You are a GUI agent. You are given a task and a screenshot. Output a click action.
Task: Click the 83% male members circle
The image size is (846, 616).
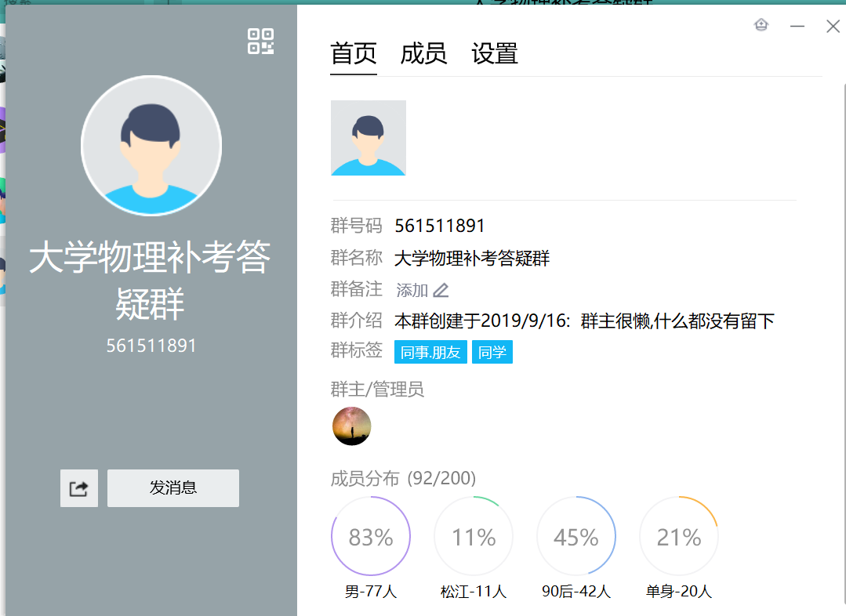click(371, 537)
